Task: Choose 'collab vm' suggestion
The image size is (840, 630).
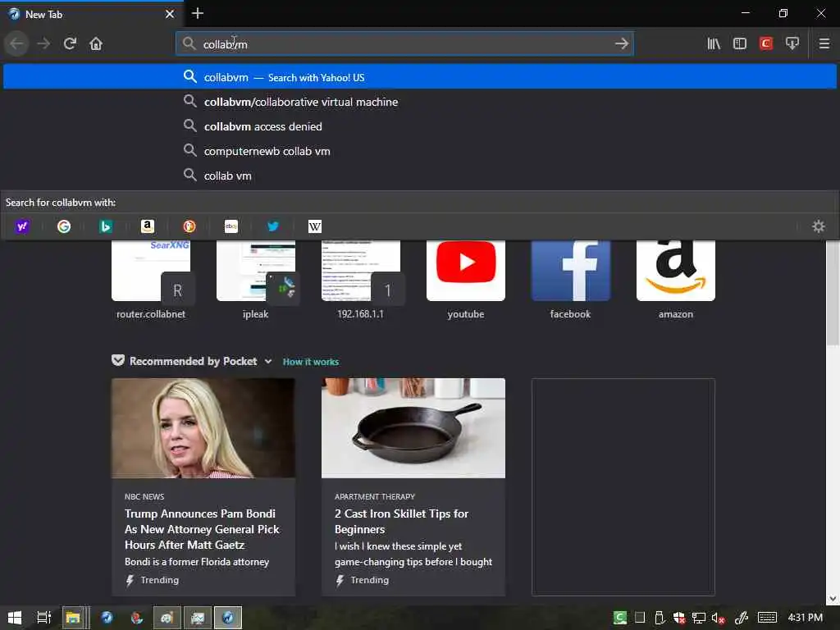Action: point(419,176)
